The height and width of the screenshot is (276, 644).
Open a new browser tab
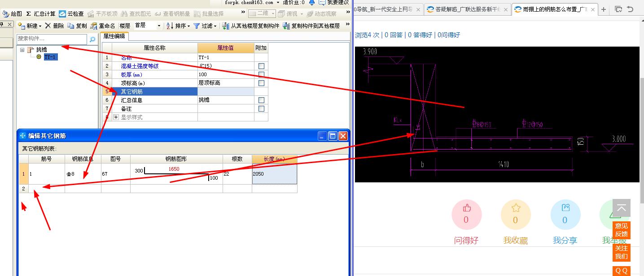tap(604, 9)
